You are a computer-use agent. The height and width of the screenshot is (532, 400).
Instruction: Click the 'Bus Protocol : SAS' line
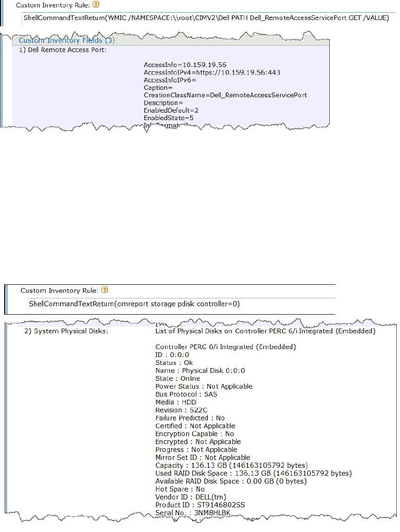(x=186, y=394)
